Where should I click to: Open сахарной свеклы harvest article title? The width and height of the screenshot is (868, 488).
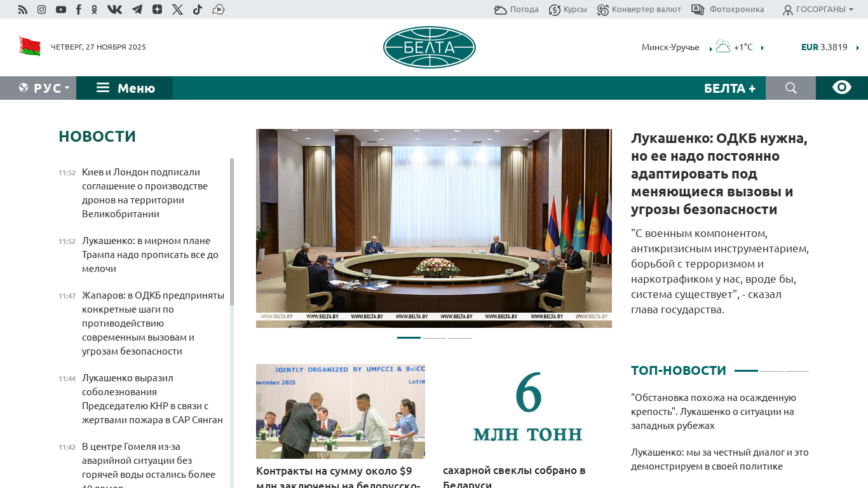tap(514, 477)
